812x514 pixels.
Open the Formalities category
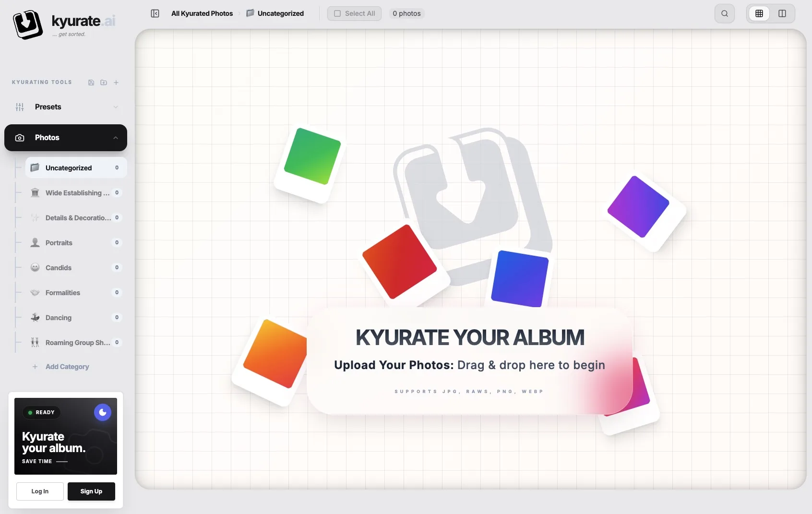(x=76, y=292)
